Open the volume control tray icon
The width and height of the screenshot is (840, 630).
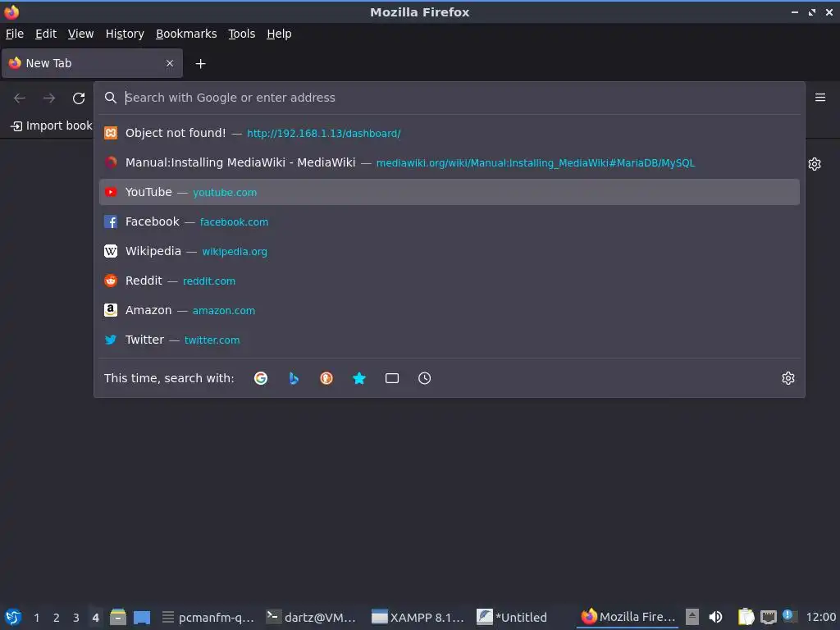[x=715, y=617]
